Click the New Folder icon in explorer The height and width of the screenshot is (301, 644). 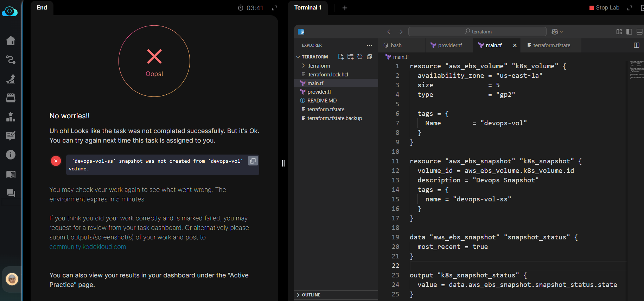click(x=350, y=57)
